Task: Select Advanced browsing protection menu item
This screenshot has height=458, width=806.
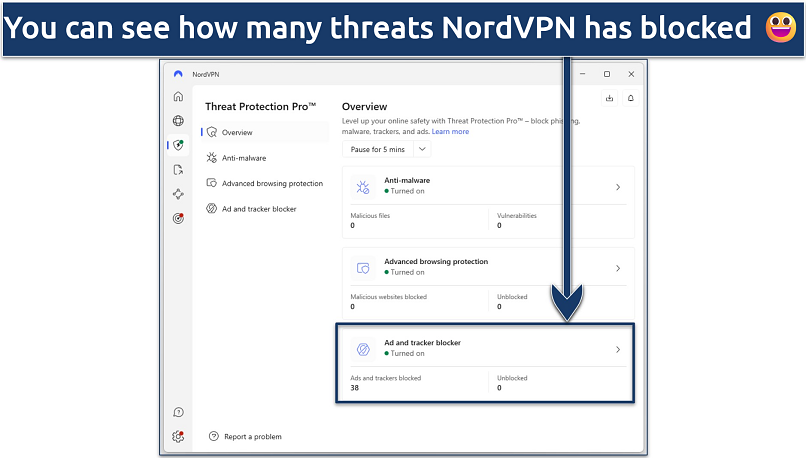Action: point(265,183)
